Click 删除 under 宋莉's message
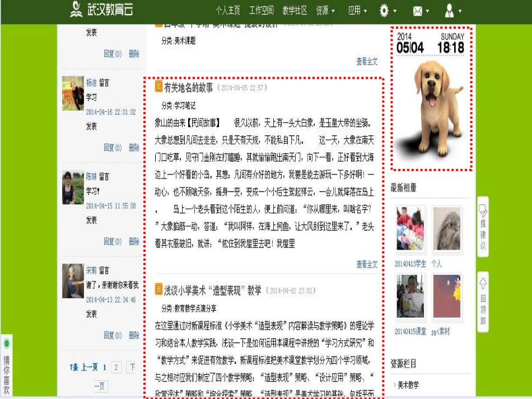Image resolution: width=532 pixels, height=399 pixels. [x=134, y=336]
